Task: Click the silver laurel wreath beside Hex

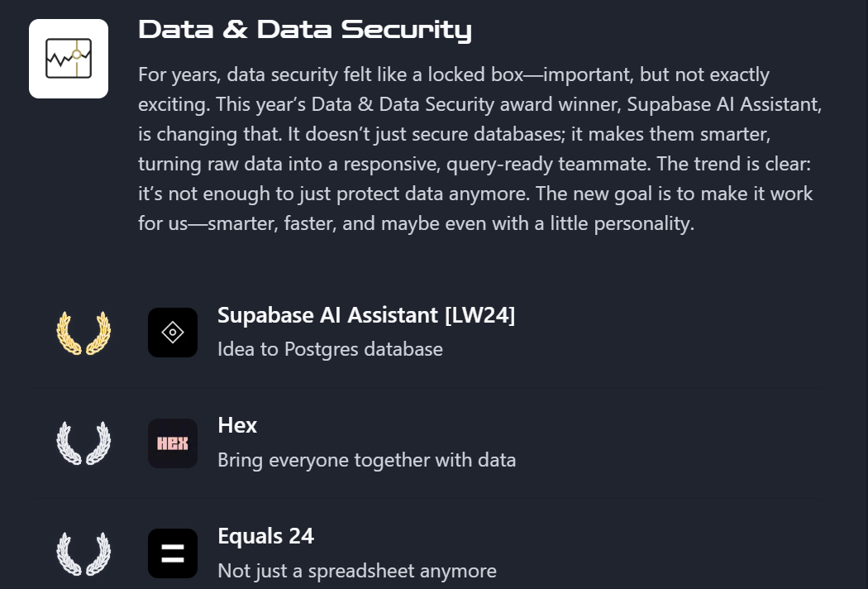Action: tap(83, 443)
